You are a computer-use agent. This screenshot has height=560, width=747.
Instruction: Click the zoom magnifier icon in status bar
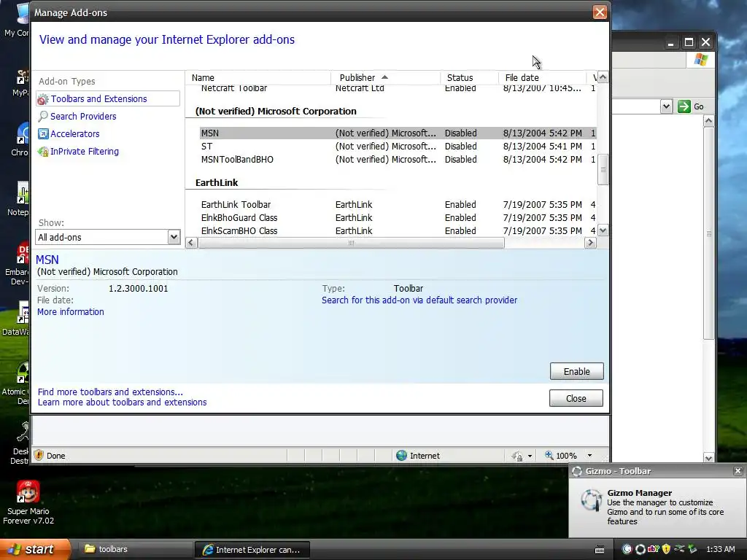click(549, 455)
